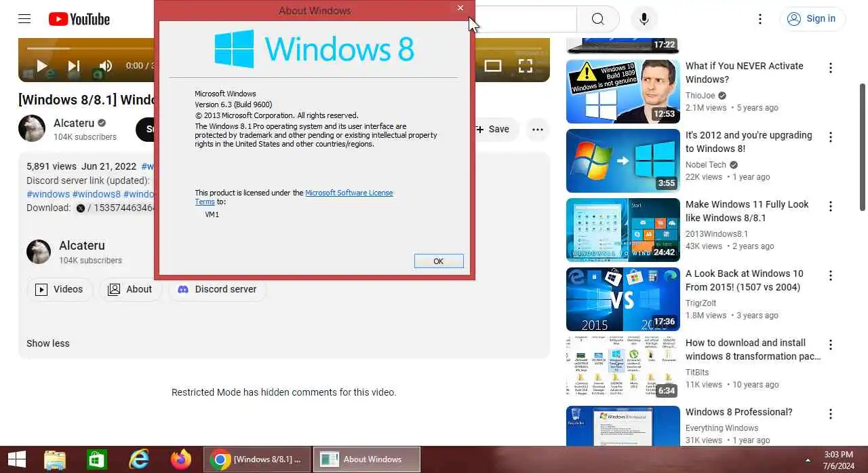This screenshot has height=473, width=868.
Task: Open TrigrZolt channel name
Action: [701, 303]
